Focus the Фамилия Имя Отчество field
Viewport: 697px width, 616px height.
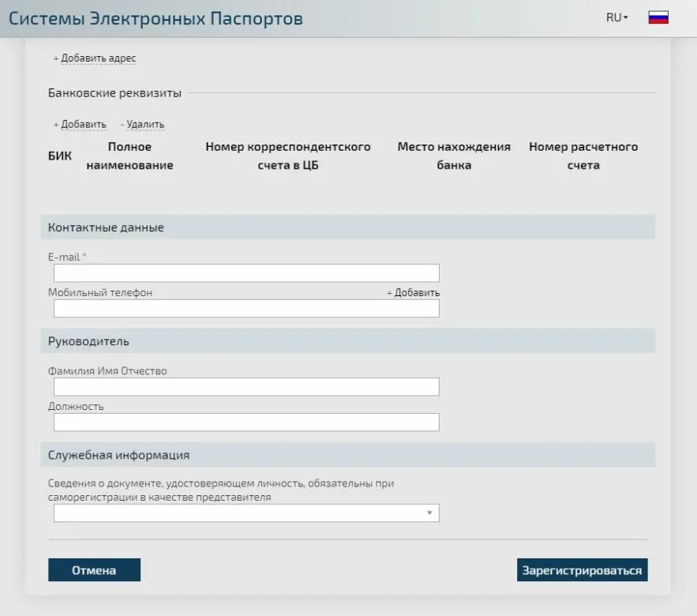[x=247, y=387]
